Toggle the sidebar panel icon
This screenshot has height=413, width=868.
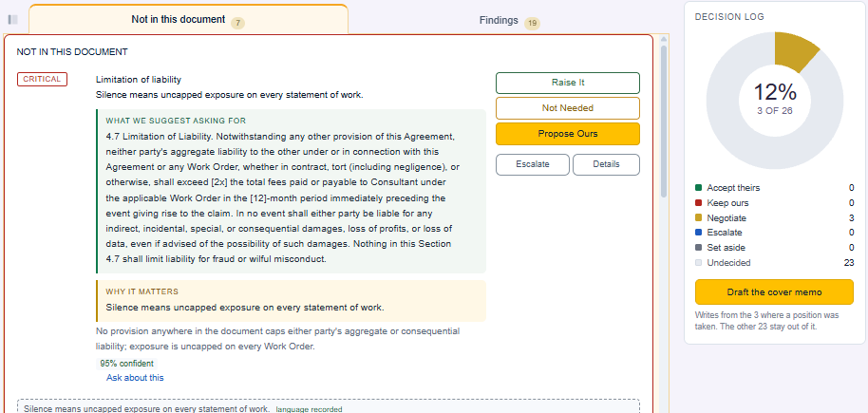click(13, 20)
